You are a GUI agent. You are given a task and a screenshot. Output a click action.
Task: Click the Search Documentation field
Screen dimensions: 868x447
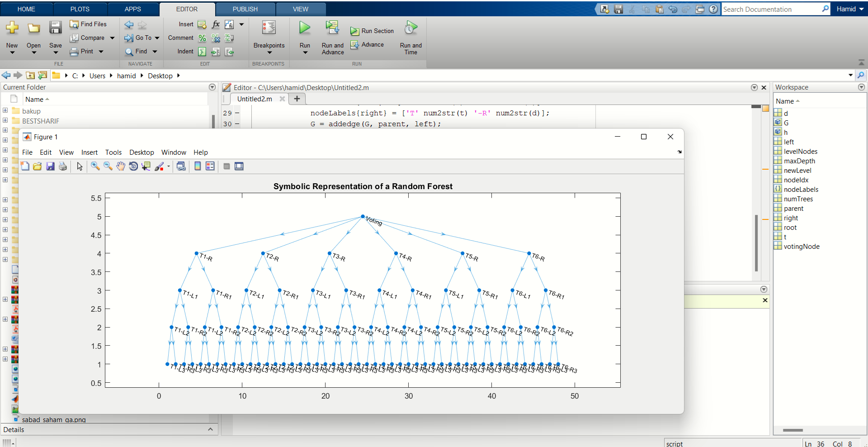coord(775,9)
